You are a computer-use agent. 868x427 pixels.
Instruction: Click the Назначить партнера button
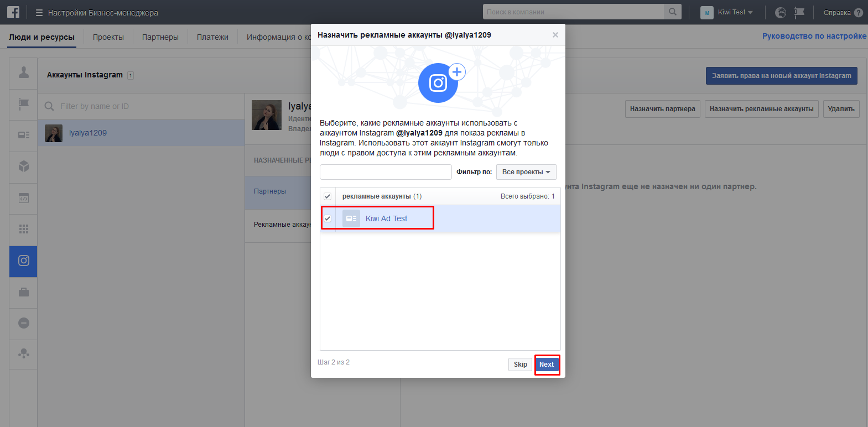pyautogui.click(x=662, y=109)
